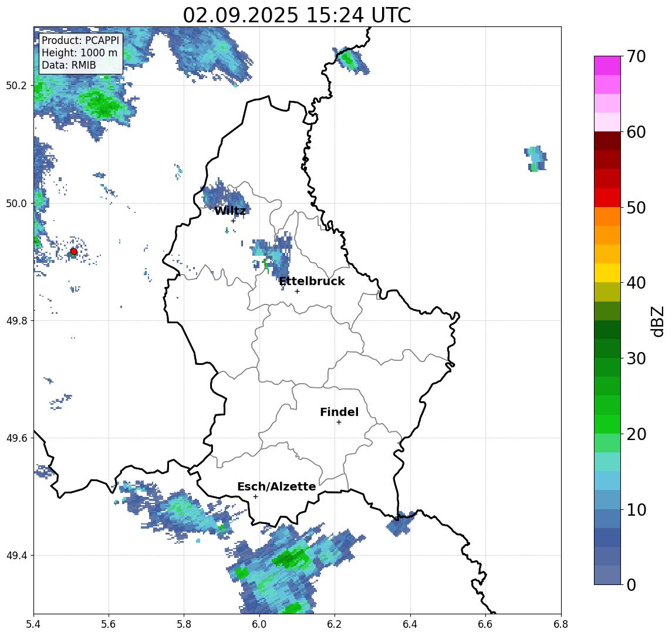Click the Esch/Alzette city label
Image resolution: width=672 pixels, height=636 pixels.
pos(276,486)
